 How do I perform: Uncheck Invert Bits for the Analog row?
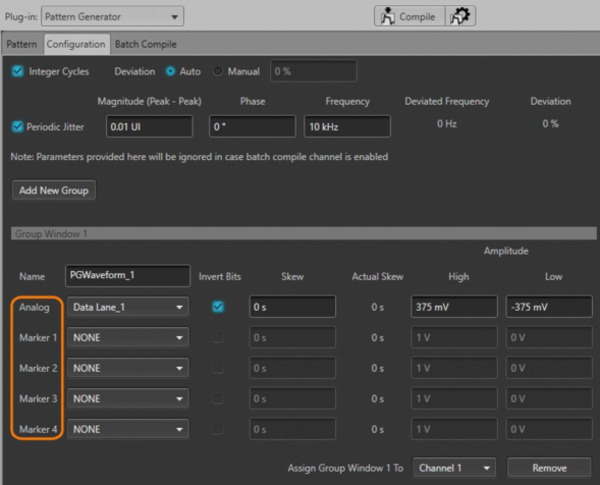[x=218, y=307]
